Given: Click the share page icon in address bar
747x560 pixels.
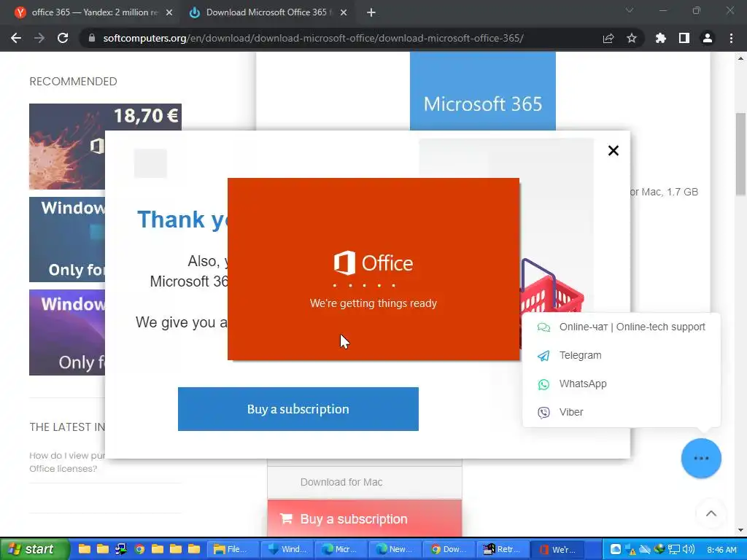Looking at the screenshot, I should pyautogui.click(x=608, y=38).
